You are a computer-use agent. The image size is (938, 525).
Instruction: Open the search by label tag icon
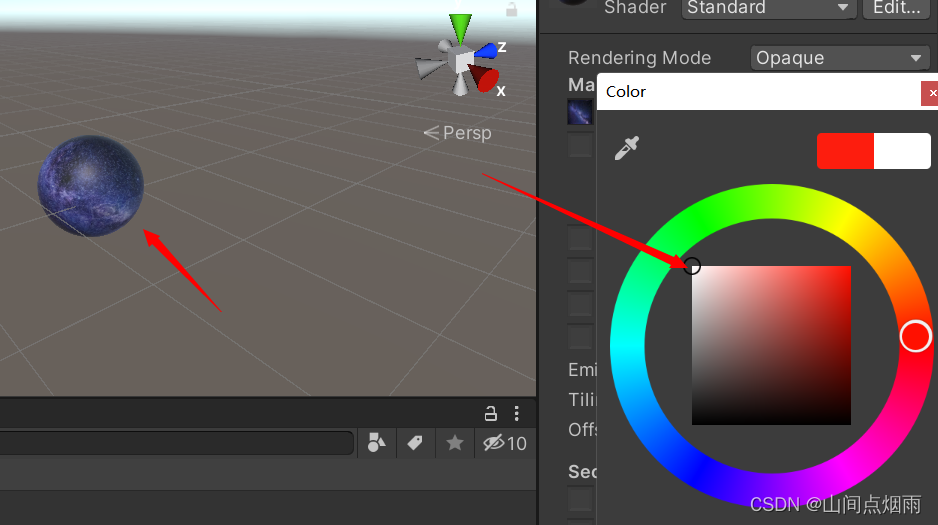pos(415,443)
